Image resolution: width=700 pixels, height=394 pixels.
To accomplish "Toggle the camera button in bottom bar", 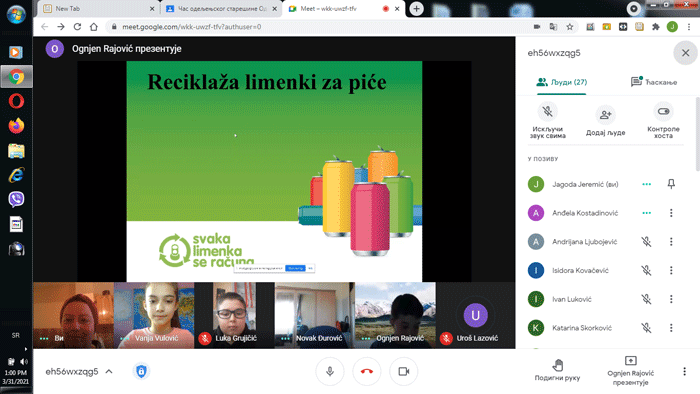I will click(x=404, y=371).
